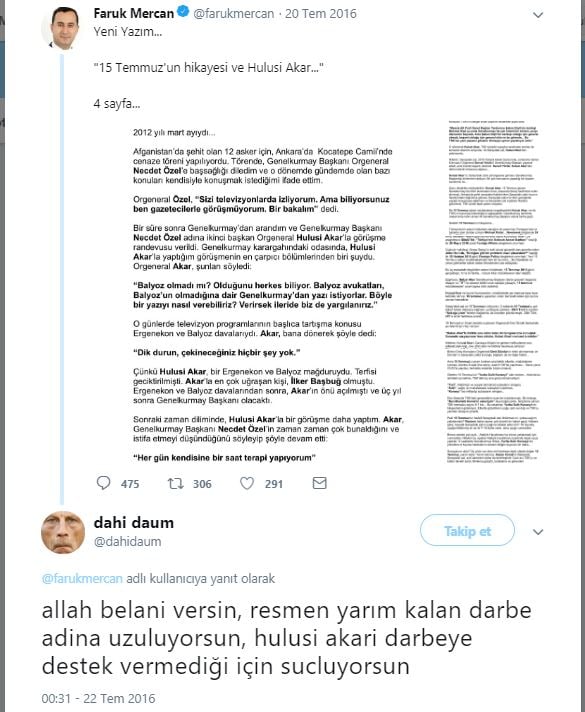The image size is (585, 712).
Task: Open dahi daum's avatar photo
Action: click(x=63, y=532)
